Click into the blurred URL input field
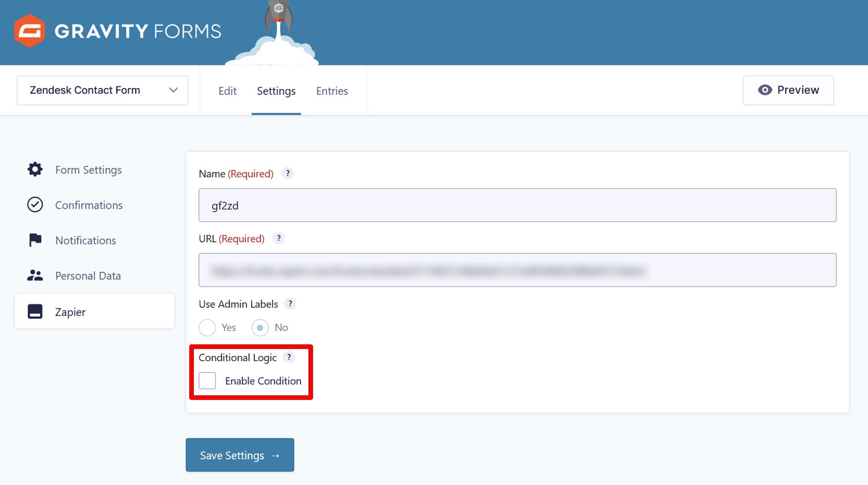The height and width of the screenshot is (485, 868). [x=517, y=270]
